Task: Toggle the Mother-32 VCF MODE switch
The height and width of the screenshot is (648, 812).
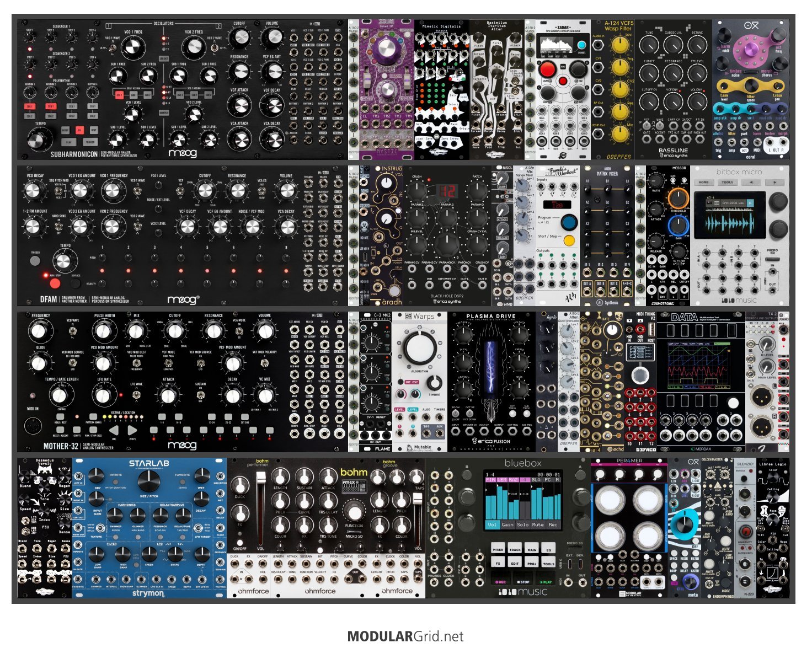Action: (x=169, y=363)
